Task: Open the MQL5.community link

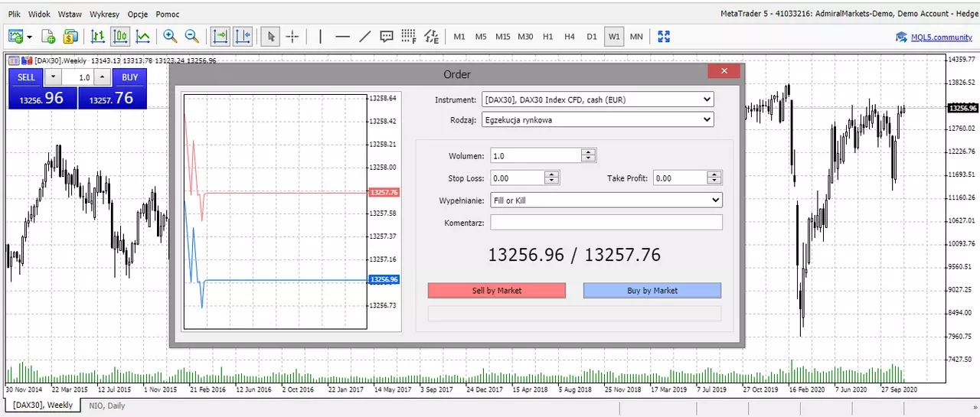Action: pos(941,37)
